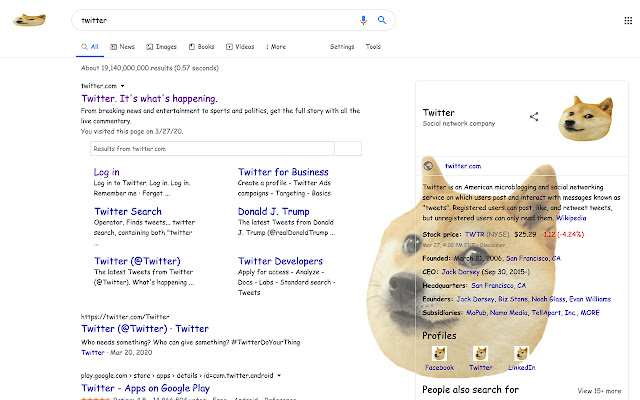The image size is (640, 400).
Task: Click the twitter.com link in knowledge panel
Action: [x=463, y=166]
